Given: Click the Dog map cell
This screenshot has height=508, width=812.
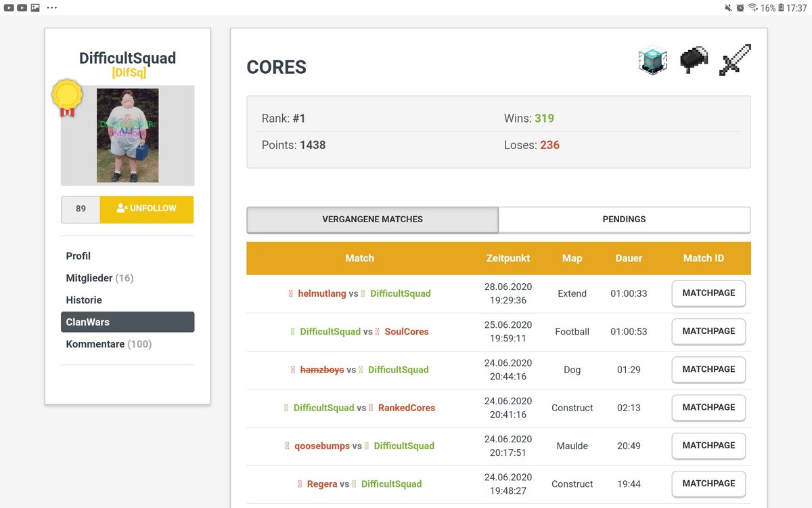Looking at the screenshot, I should tap(572, 370).
